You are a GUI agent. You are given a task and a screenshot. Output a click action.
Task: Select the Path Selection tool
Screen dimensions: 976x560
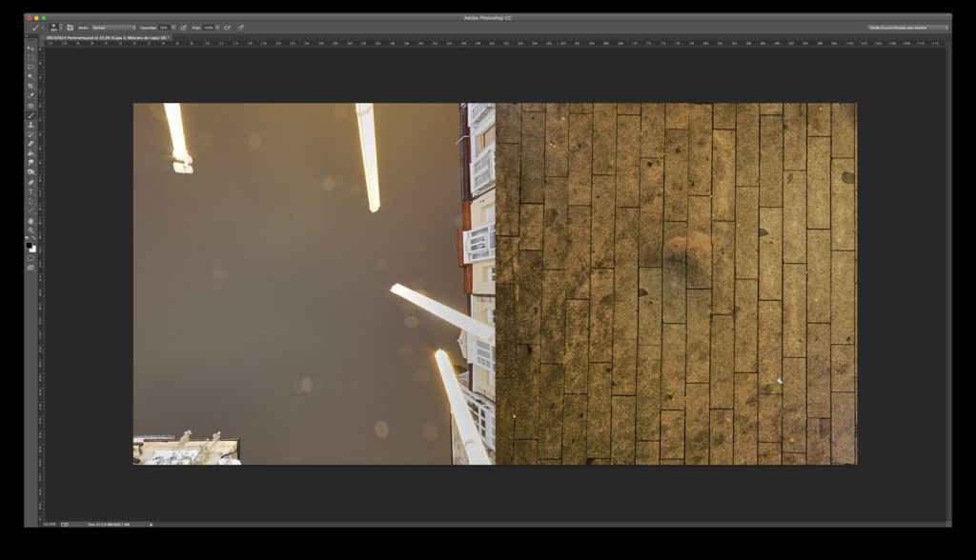[30, 201]
